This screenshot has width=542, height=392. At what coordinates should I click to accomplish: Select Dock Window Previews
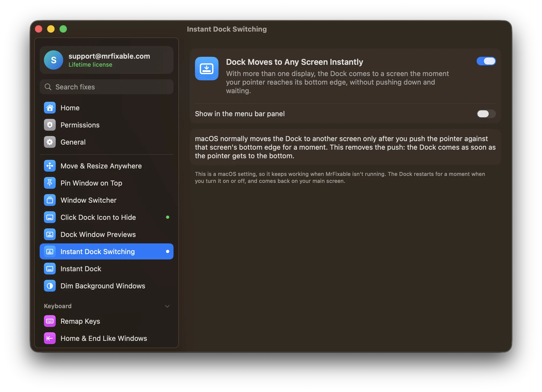(x=107, y=235)
